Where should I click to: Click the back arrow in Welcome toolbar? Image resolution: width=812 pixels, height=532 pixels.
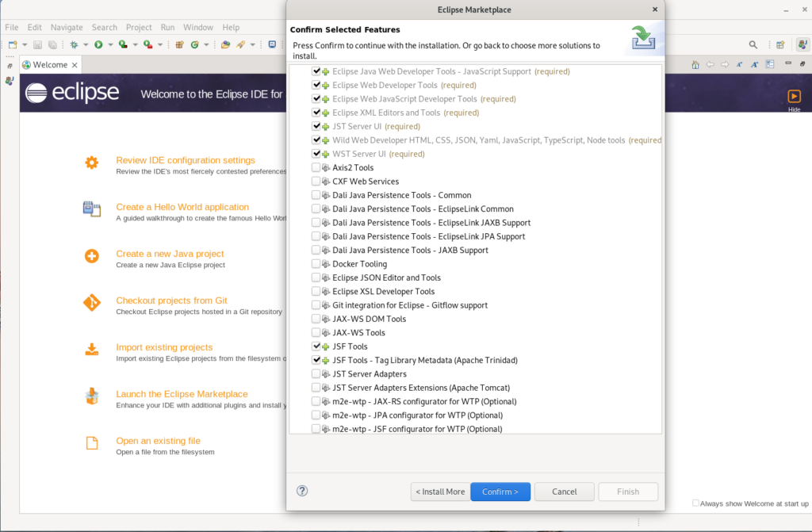[x=710, y=64]
